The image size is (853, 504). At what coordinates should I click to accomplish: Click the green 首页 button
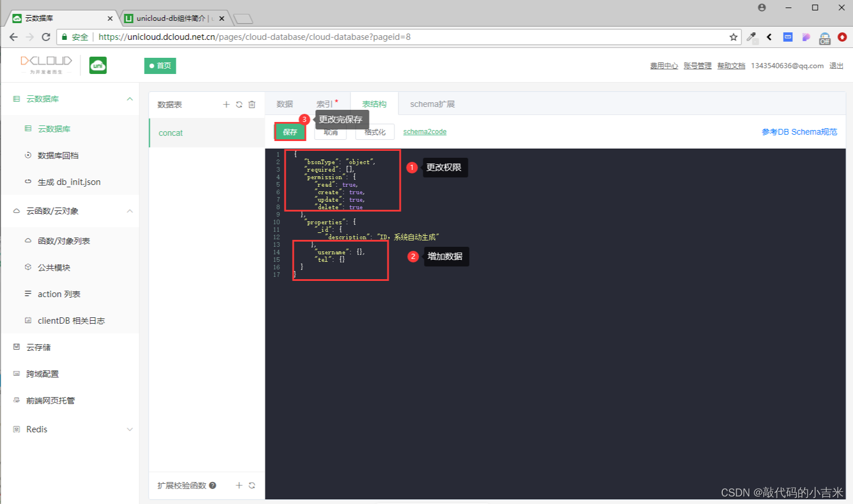pos(160,66)
